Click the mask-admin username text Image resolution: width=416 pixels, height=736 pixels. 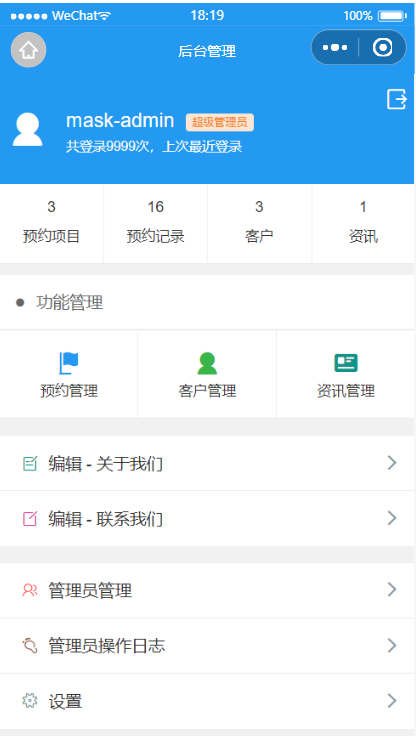120,121
